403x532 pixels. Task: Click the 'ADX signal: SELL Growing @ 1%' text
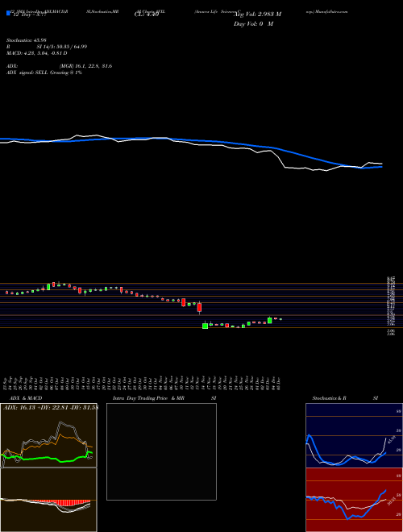pyautogui.click(x=44, y=73)
